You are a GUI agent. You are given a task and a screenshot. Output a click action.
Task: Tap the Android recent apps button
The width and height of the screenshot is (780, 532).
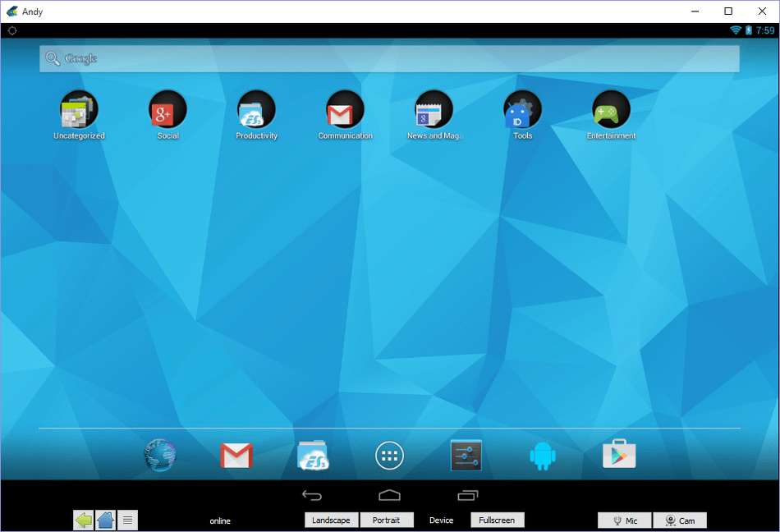pyautogui.click(x=467, y=495)
